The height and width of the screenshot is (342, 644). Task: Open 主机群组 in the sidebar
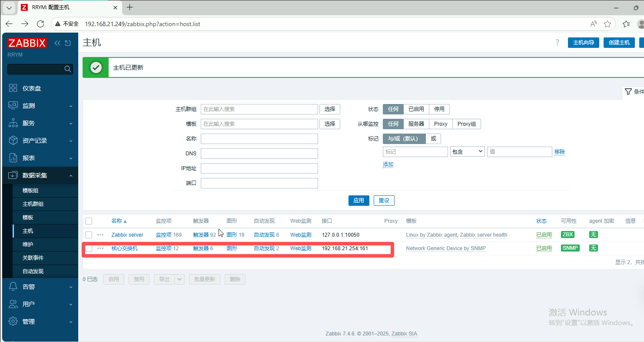[x=33, y=204]
